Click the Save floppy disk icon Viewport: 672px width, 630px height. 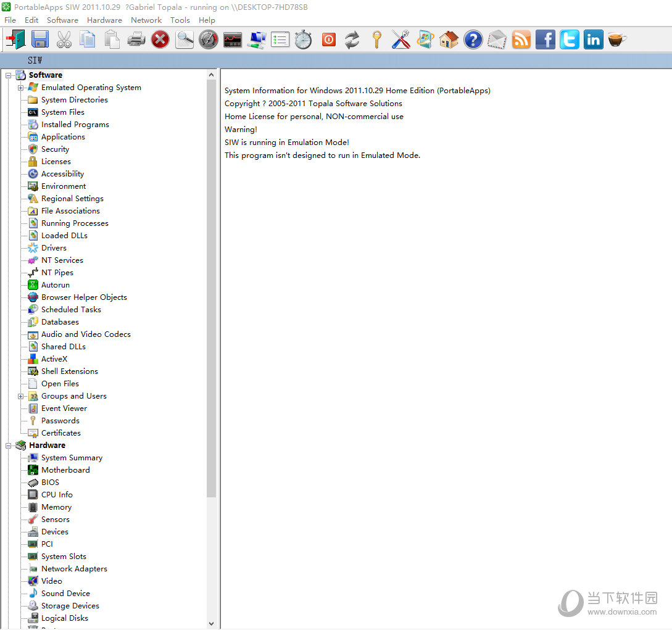40,40
